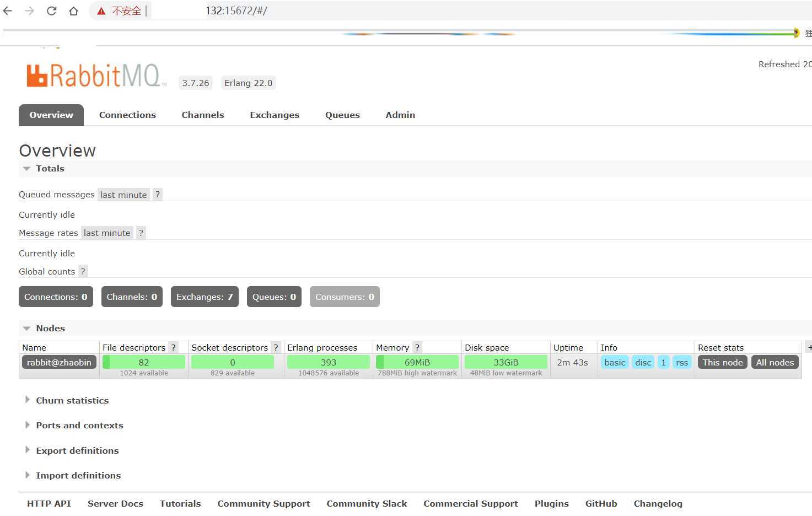Show help for File descriptors column
Viewport: 812px width, 516px height.
[173, 348]
